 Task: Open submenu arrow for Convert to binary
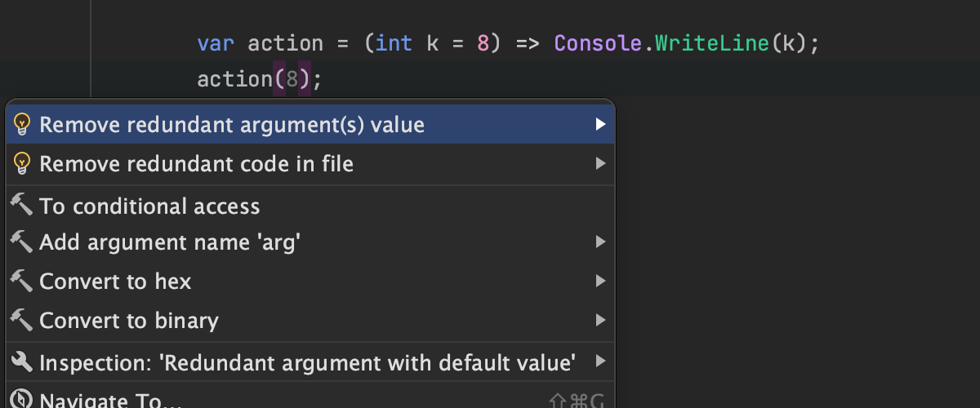pos(600,321)
